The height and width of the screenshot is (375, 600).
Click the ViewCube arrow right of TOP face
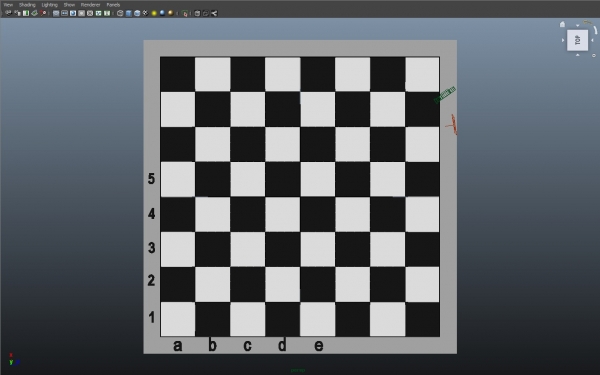pos(592,40)
